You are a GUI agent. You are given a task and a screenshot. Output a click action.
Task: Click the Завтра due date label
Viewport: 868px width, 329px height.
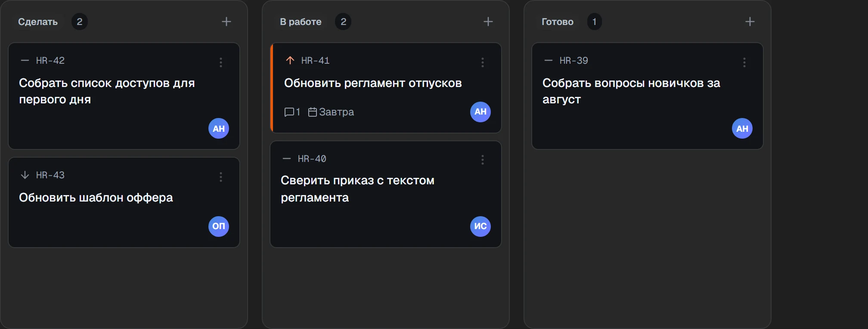[337, 112]
